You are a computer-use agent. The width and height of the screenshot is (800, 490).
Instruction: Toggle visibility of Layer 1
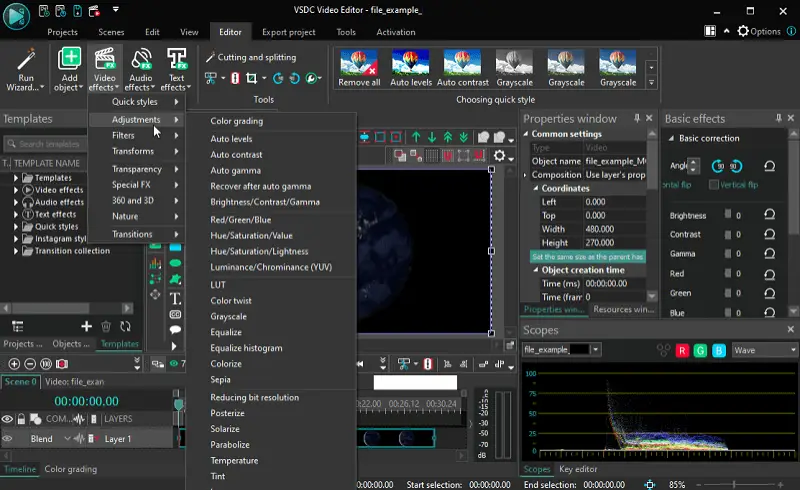click(x=7, y=438)
